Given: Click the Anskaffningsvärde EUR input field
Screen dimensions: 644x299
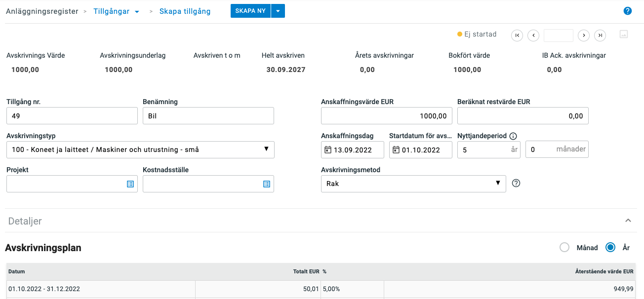Looking at the screenshot, I should tap(387, 116).
